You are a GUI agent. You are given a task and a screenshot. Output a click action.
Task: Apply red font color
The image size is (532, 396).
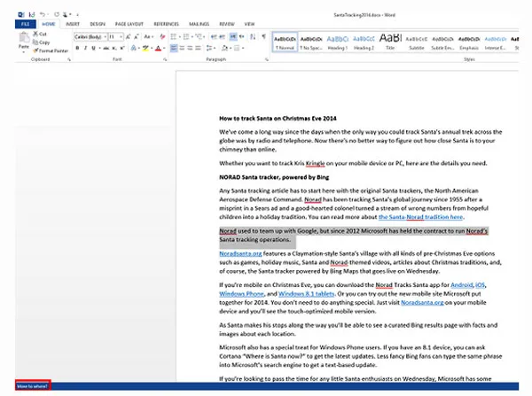[158, 48]
